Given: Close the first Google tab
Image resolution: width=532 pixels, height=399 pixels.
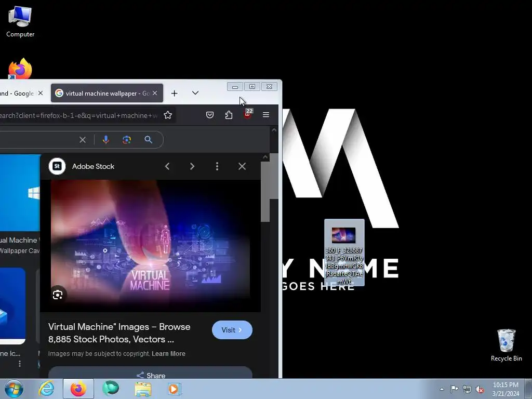Looking at the screenshot, I should (41, 93).
